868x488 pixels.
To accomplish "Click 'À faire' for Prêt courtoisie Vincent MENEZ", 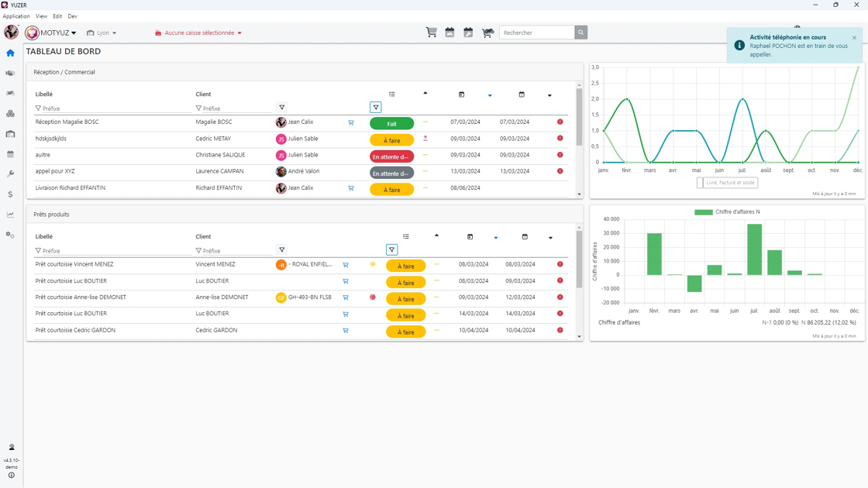I will pyautogui.click(x=406, y=266).
